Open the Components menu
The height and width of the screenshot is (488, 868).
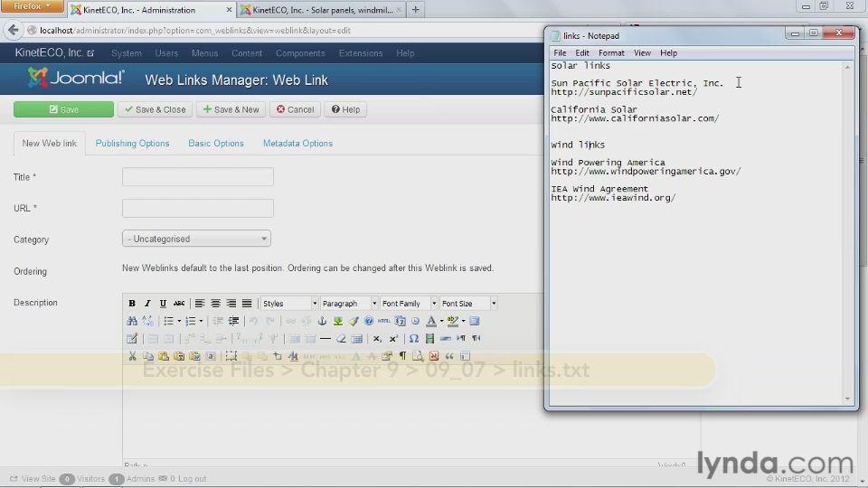coord(300,53)
